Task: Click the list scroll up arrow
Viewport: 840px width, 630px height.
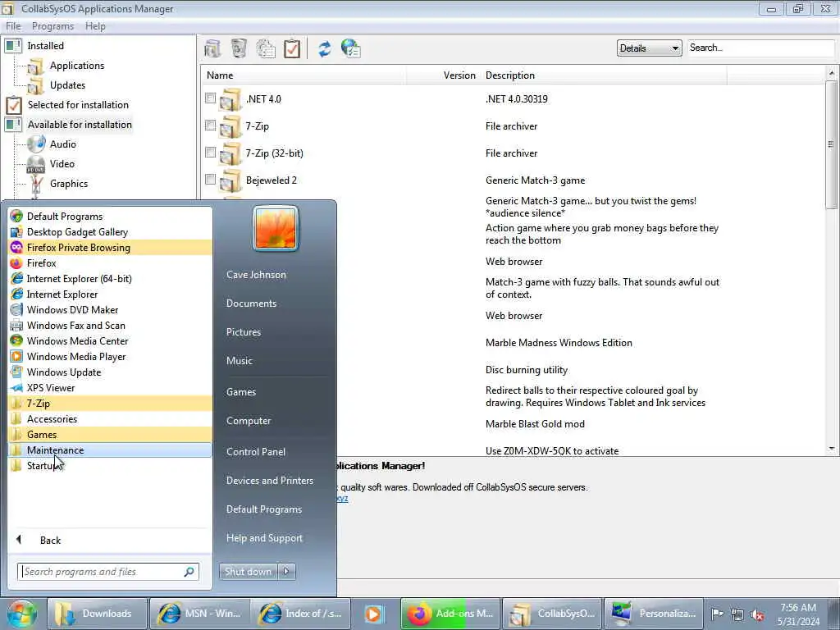Action: tap(832, 72)
